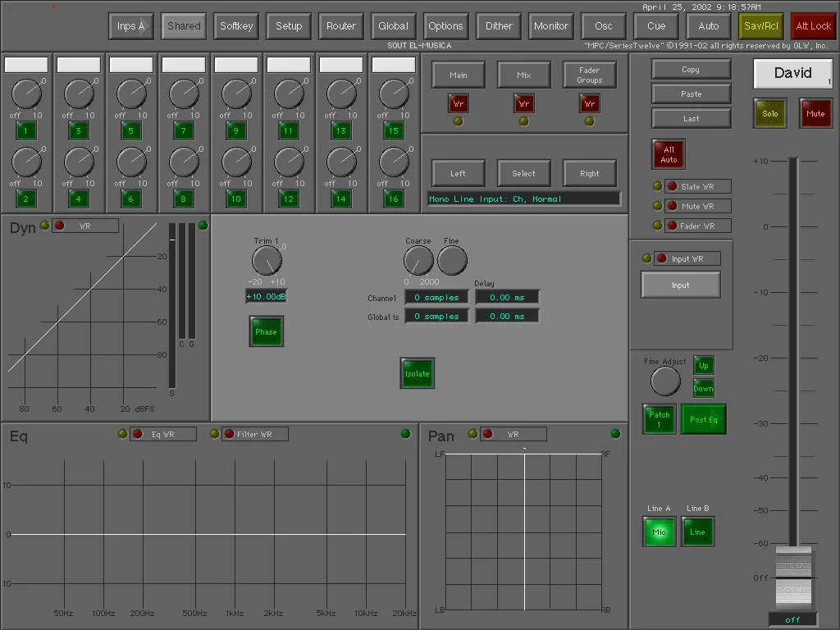The height and width of the screenshot is (630, 840).
Task: Open the Monitor page
Action: tap(550, 25)
